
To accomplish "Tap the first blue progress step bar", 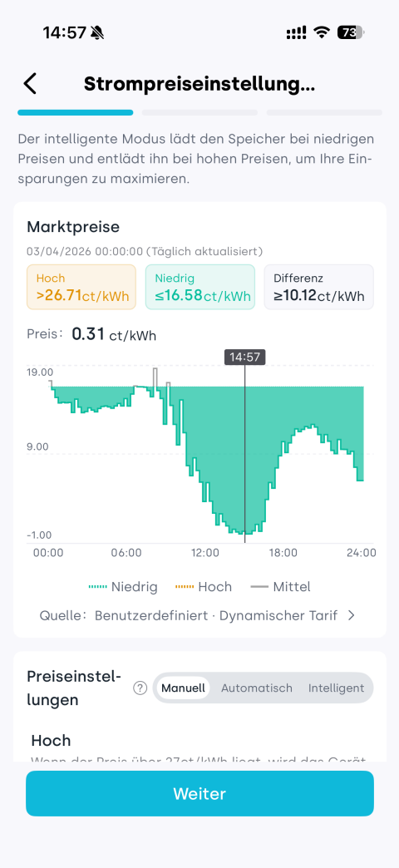I will coord(76,112).
